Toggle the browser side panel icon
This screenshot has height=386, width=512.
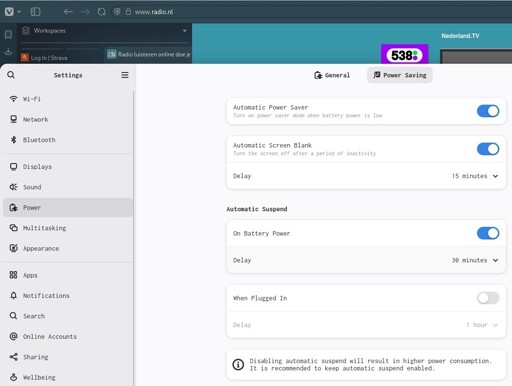(35, 12)
